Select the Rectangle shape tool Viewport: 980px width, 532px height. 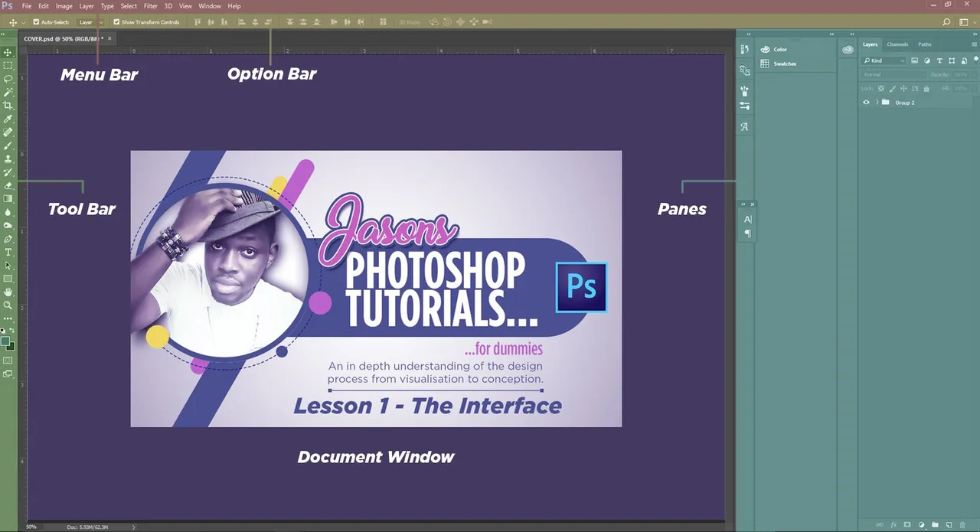[8, 279]
